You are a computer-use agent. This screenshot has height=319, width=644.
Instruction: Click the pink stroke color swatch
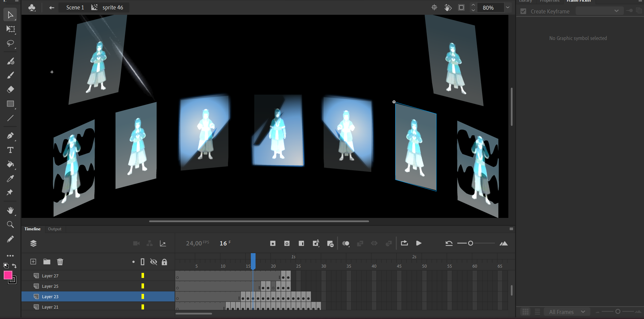(8, 275)
